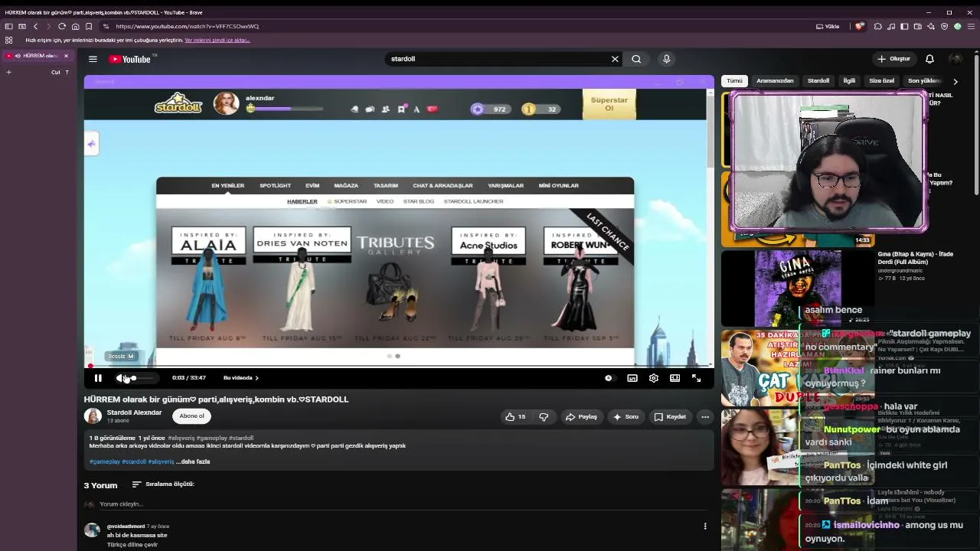Image resolution: width=980 pixels, height=551 pixels.
Task: Open the Gına İfade Derdi album thumbnail
Action: pos(797,289)
